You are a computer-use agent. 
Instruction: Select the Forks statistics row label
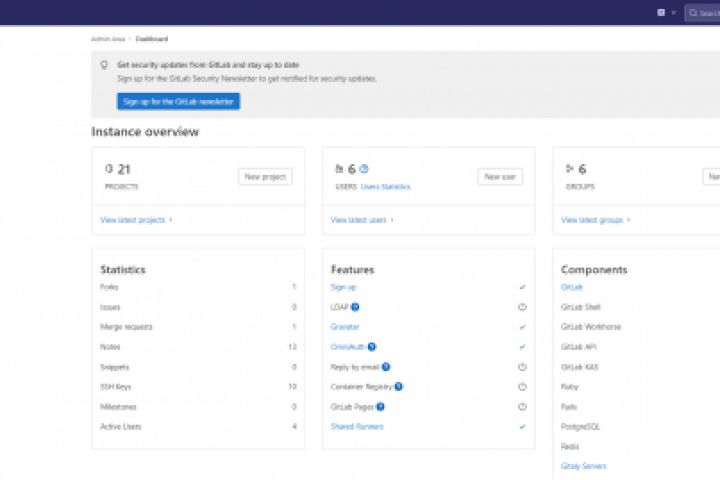click(x=109, y=287)
